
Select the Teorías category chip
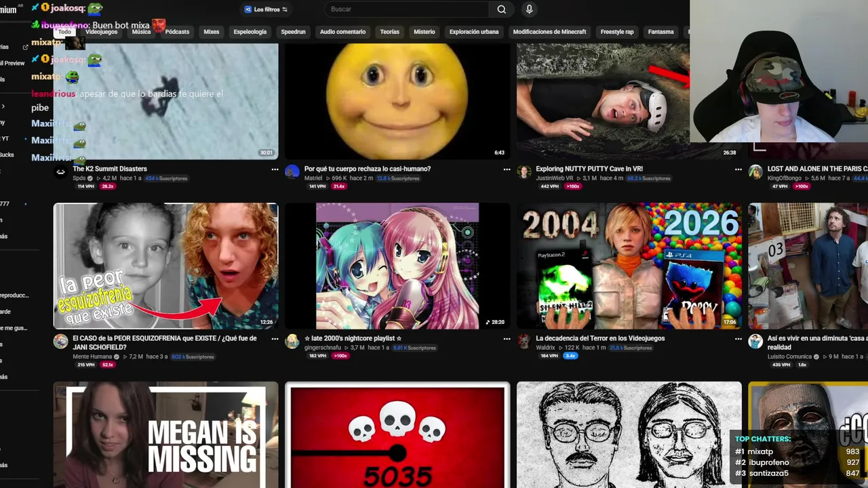[390, 32]
